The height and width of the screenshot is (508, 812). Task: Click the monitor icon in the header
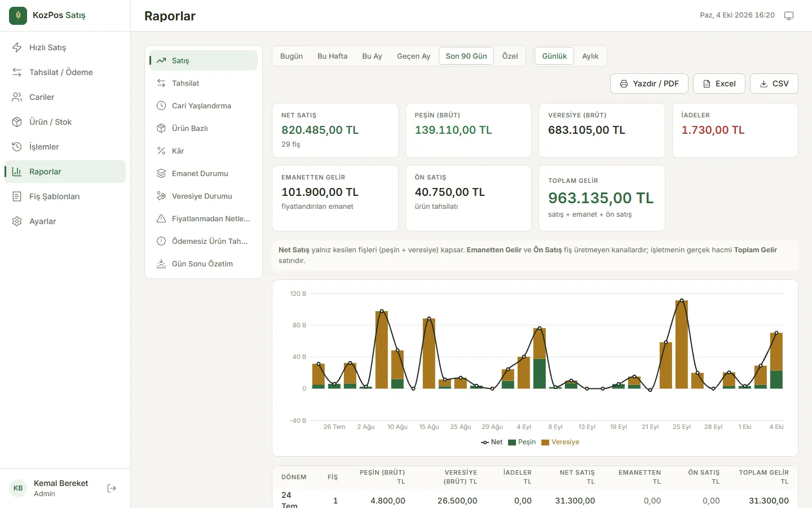[789, 16]
